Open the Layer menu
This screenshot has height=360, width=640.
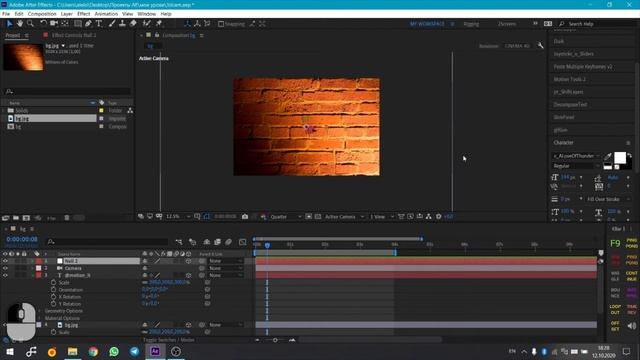tap(67, 14)
